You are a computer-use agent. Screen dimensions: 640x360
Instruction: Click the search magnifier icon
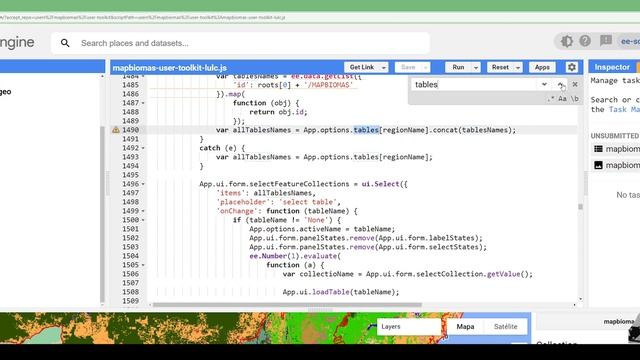click(65, 43)
